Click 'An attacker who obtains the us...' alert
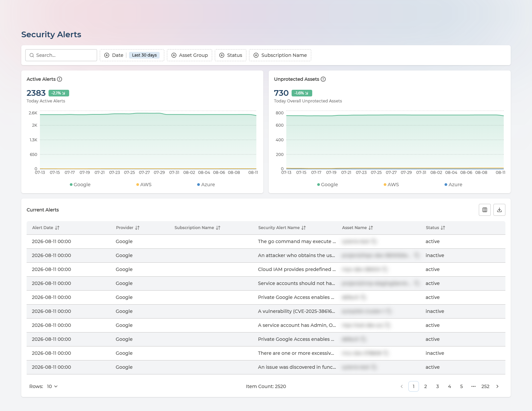 (x=297, y=255)
